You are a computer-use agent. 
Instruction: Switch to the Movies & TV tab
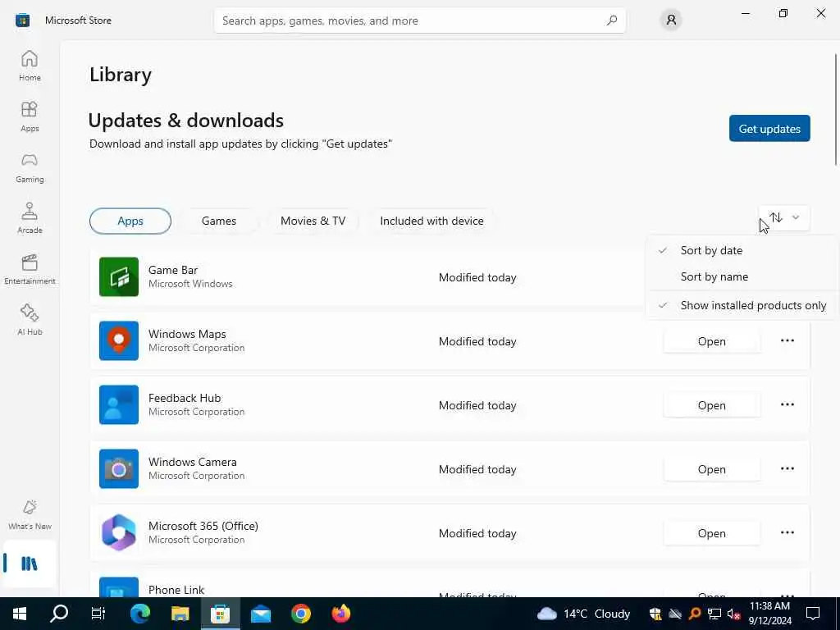(x=313, y=221)
